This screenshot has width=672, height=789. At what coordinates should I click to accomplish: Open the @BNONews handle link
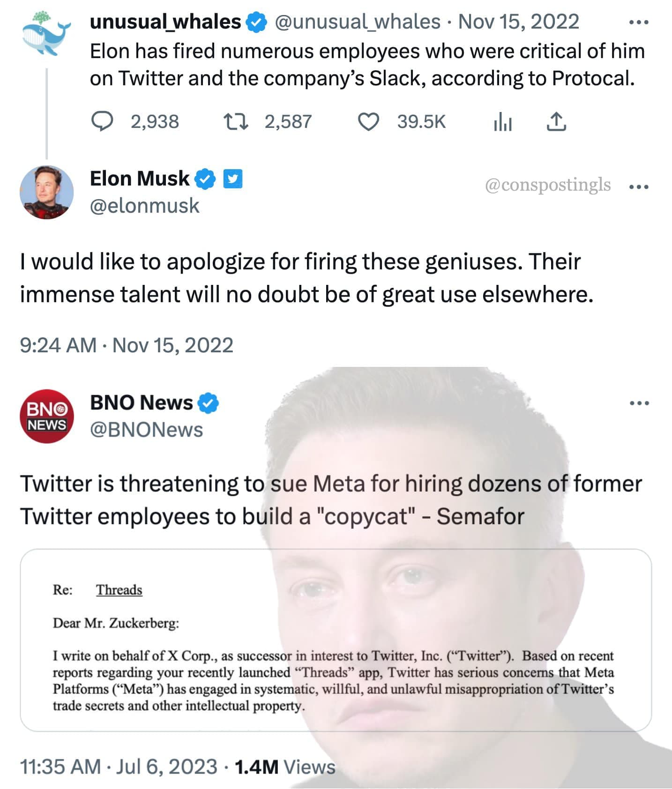[x=146, y=430]
